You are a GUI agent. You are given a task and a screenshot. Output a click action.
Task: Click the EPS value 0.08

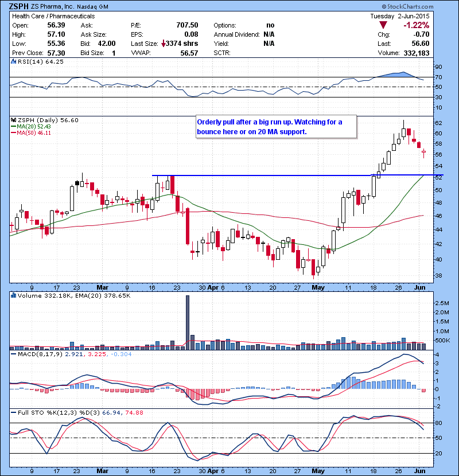pyautogui.click(x=191, y=34)
